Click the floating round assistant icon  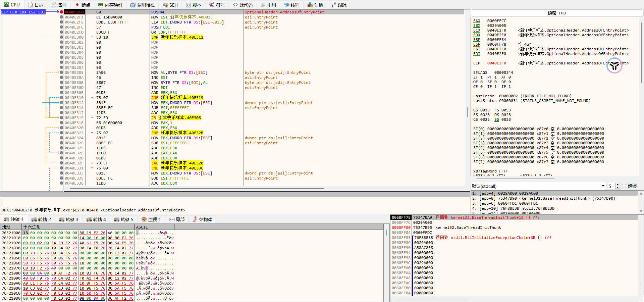tap(614, 66)
